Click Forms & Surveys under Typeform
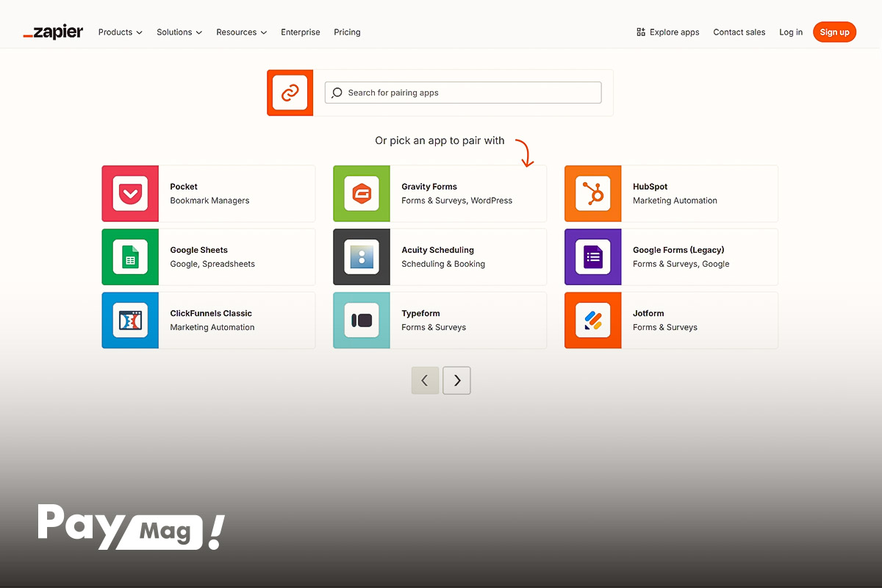This screenshot has height=588, width=882. [434, 328]
